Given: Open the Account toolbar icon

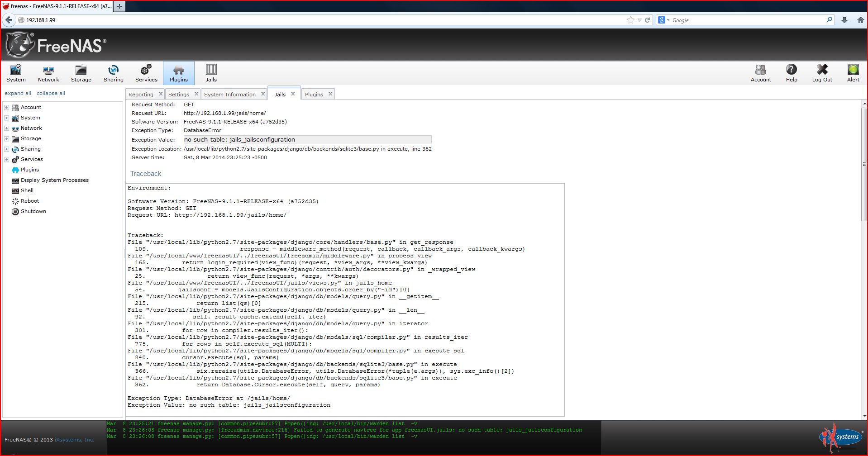Looking at the screenshot, I should pos(761,73).
